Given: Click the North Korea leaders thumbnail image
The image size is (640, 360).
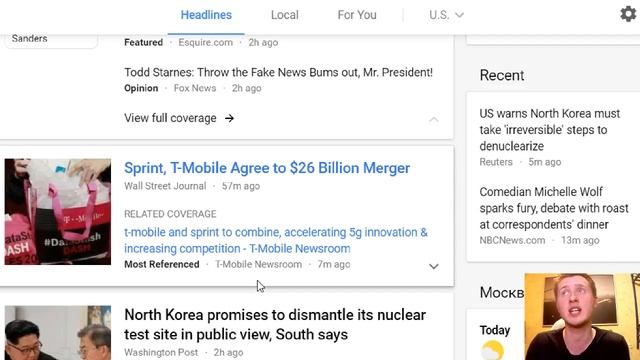Looking at the screenshot, I should pos(58,333).
